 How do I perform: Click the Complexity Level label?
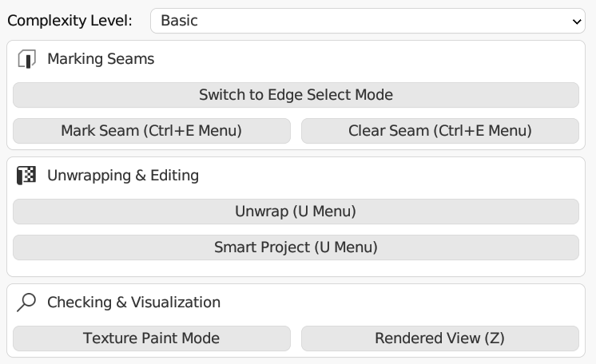point(70,21)
